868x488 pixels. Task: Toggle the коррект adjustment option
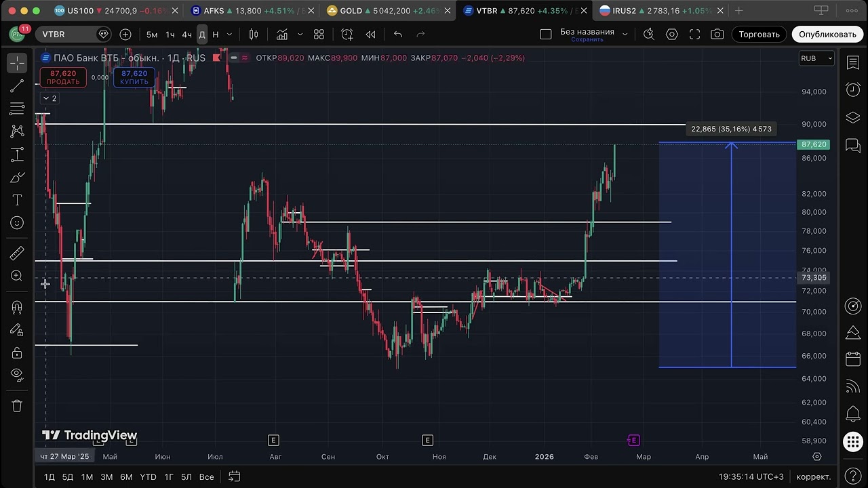(813, 476)
